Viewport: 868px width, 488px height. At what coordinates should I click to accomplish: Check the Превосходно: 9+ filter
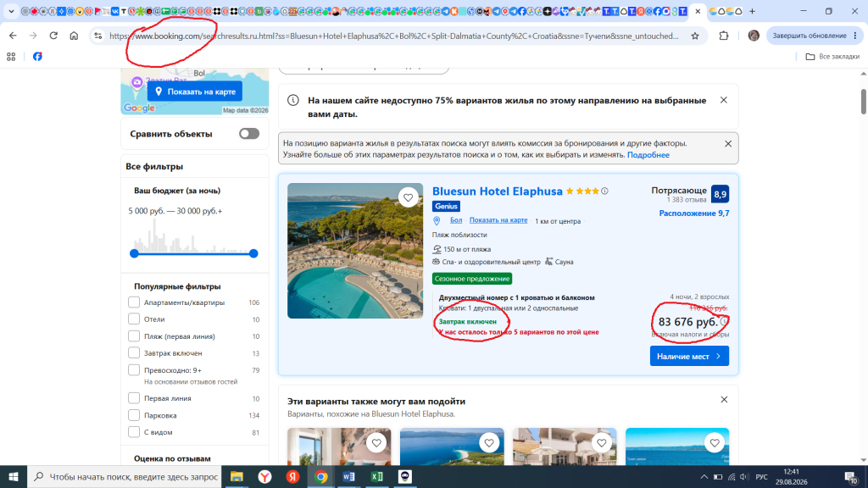coord(134,369)
